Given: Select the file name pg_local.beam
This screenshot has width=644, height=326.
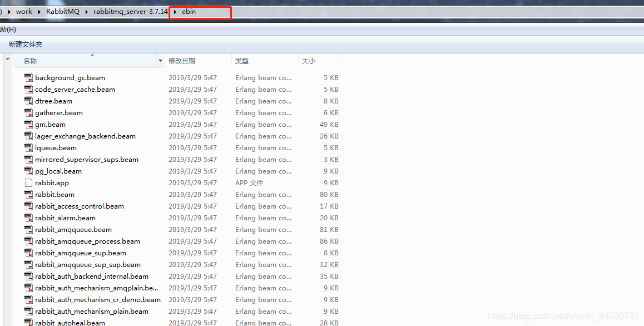Looking at the screenshot, I should [x=58, y=171].
